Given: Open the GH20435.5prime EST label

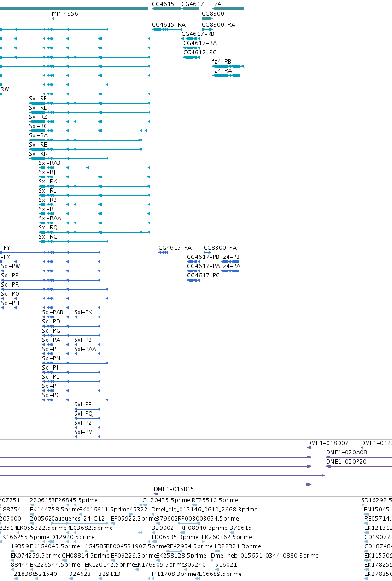Looking at the screenshot, I should click(166, 500).
